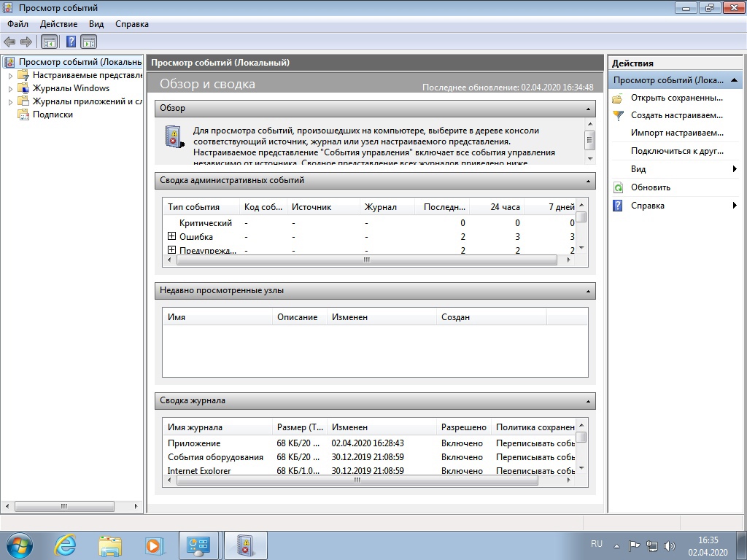Click the funnel icon for Создать настраиваемое
The image size is (747, 560).
(618, 115)
